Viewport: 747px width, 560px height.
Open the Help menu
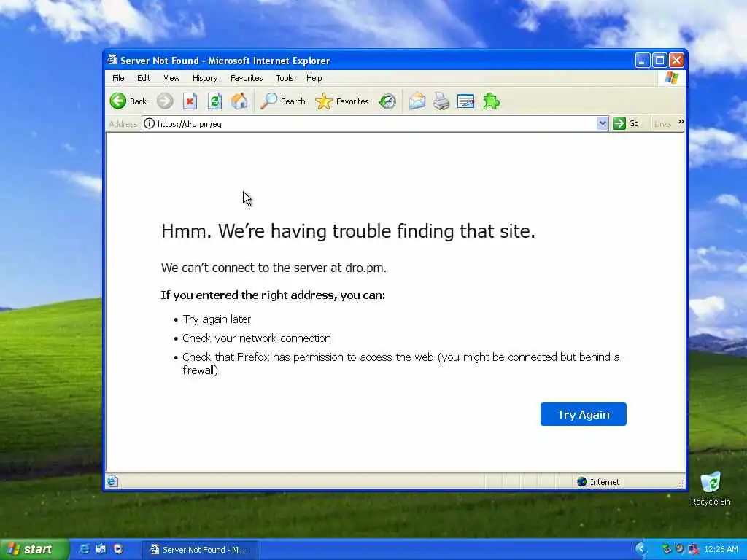pos(314,78)
